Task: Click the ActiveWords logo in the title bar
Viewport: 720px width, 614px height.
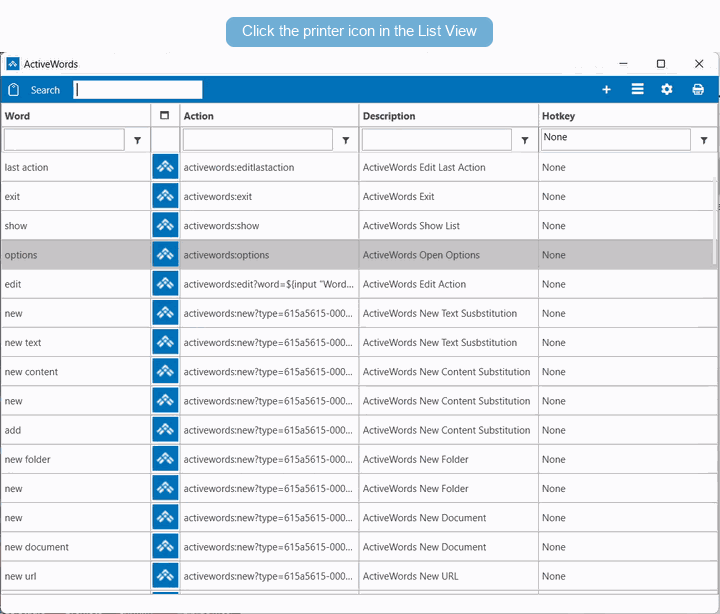Action: tap(13, 64)
